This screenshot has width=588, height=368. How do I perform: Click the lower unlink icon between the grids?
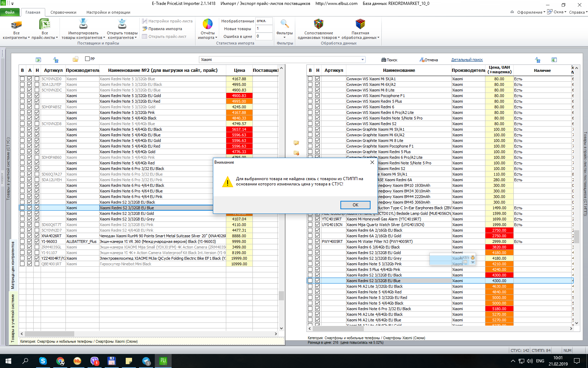click(296, 153)
